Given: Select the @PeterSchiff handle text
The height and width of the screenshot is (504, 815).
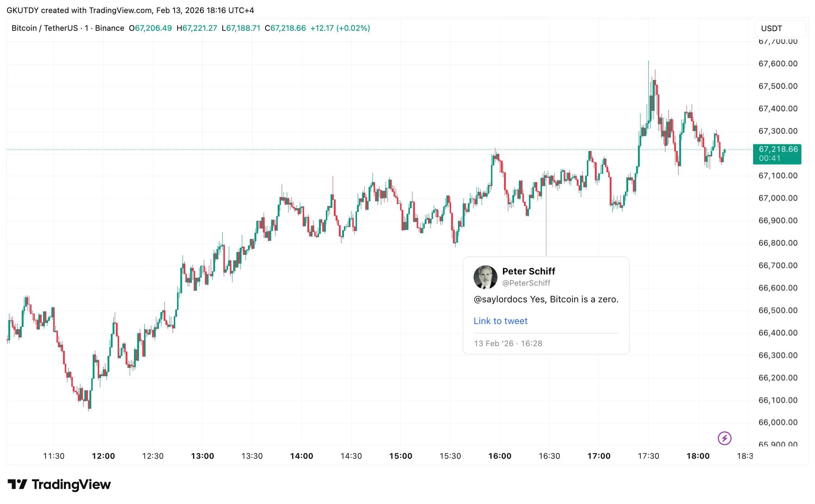Looking at the screenshot, I should pos(526,283).
